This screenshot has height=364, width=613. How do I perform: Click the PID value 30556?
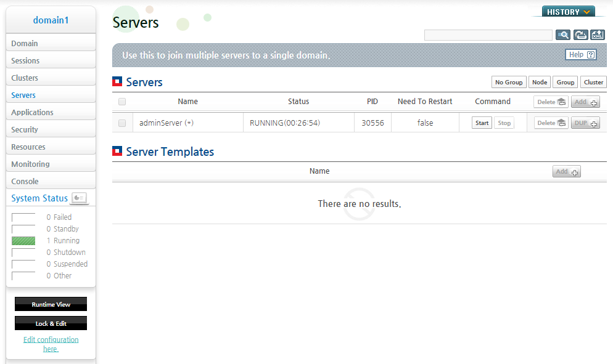pyautogui.click(x=372, y=123)
